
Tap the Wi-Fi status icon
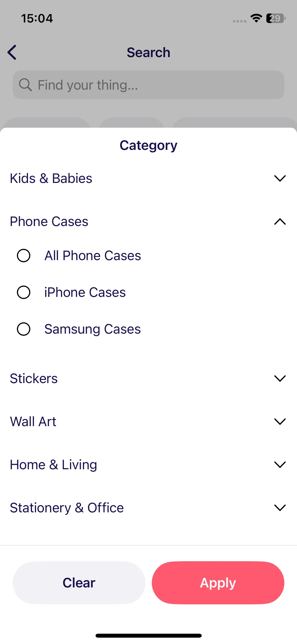click(x=256, y=18)
